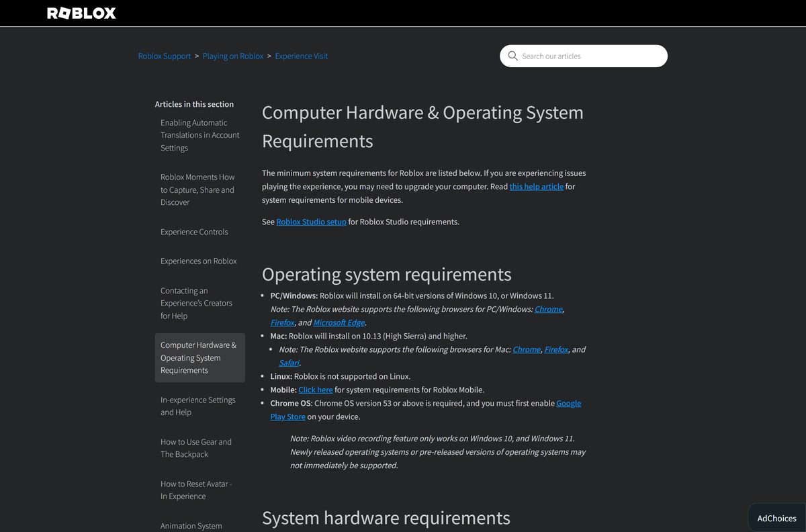Open Experience Visit breadcrumb link

302,56
